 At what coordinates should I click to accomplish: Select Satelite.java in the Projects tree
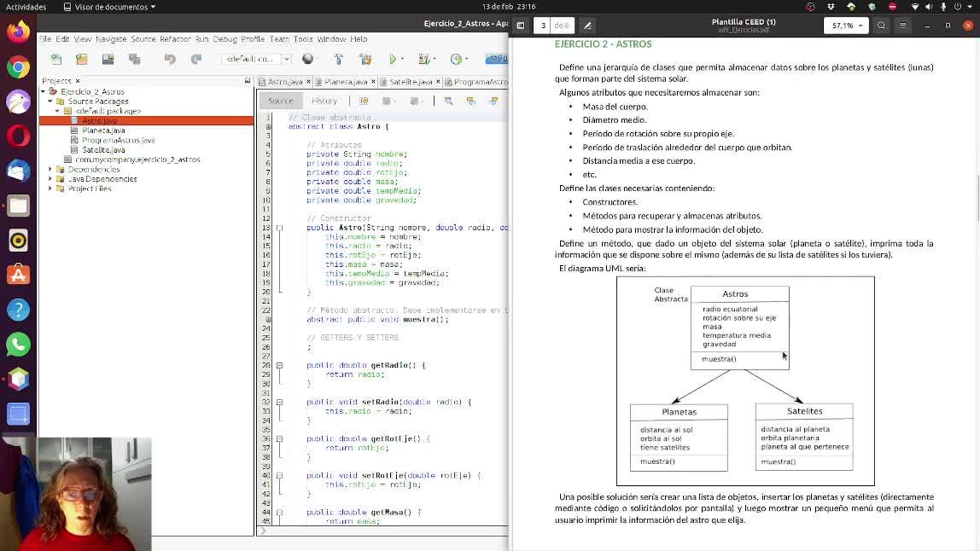[103, 150]
